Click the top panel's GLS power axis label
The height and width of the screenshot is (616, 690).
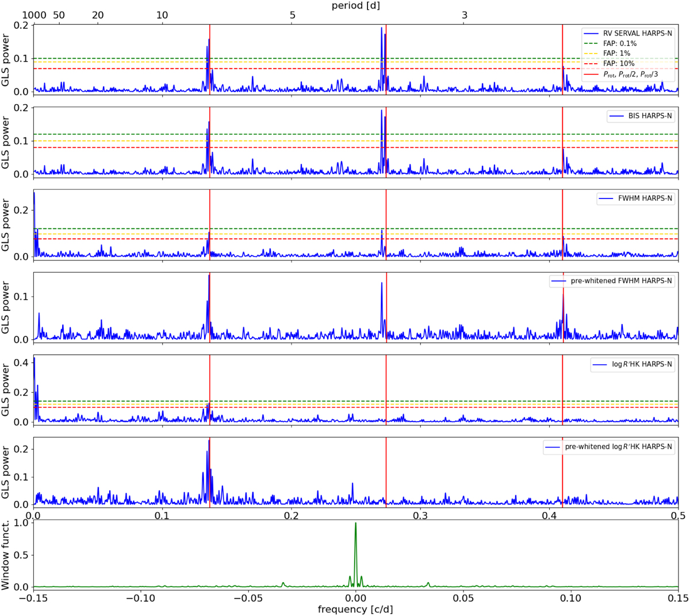(x=6, y=58)
